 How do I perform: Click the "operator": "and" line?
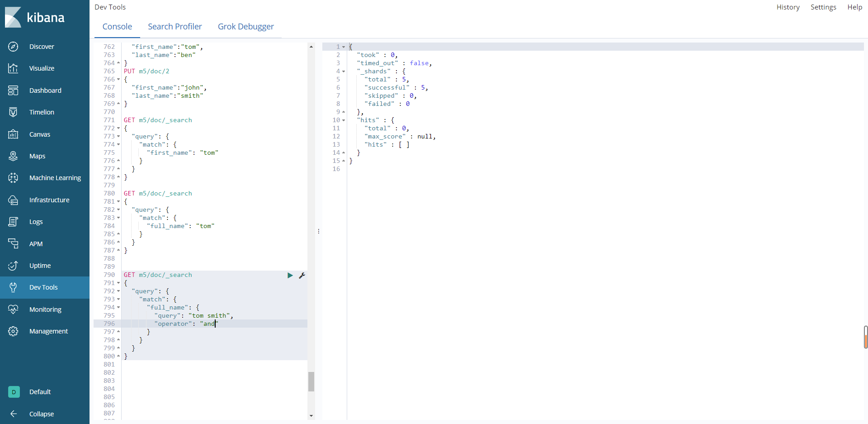186,324
